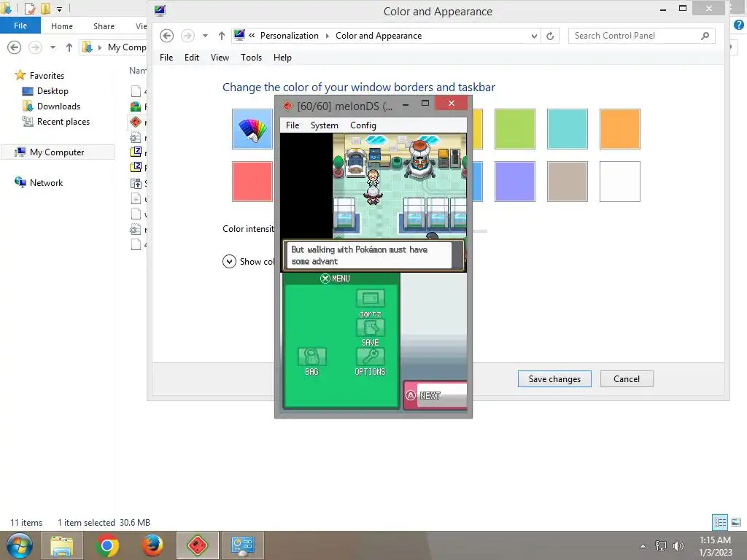
Task: Select the automatic color palette swatch
Action: 252,129
